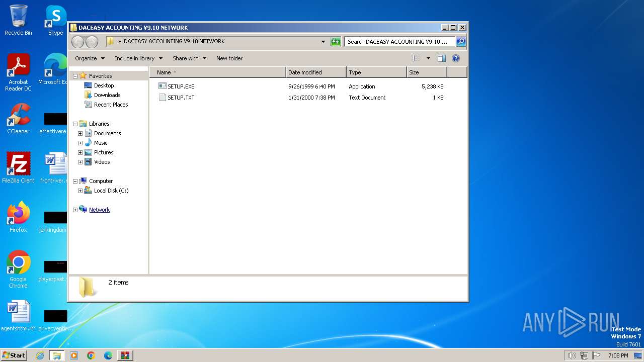Open FileZilla Client desktop shortcut
644x362 pixels.
(18, 167)
